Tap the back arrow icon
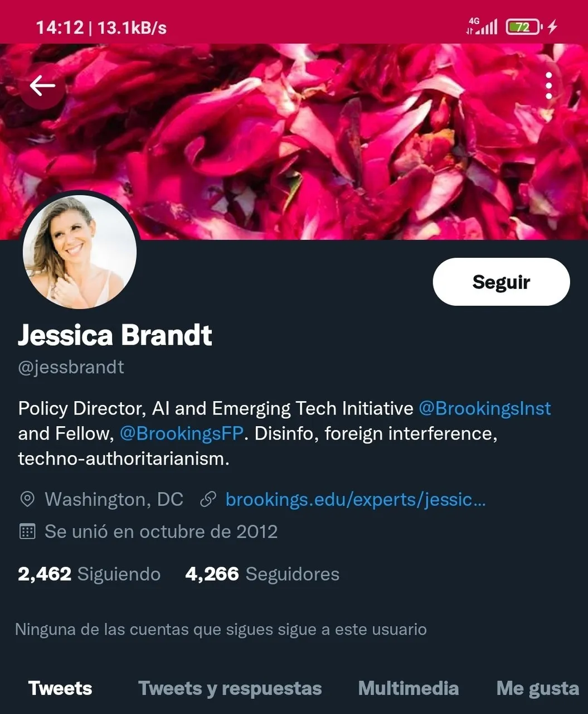 [42, 86]
